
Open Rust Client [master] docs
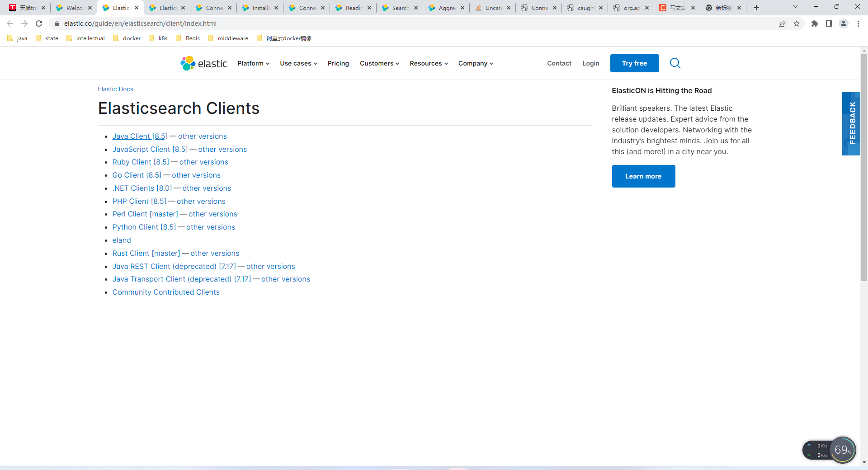click(x=146, y=253)
